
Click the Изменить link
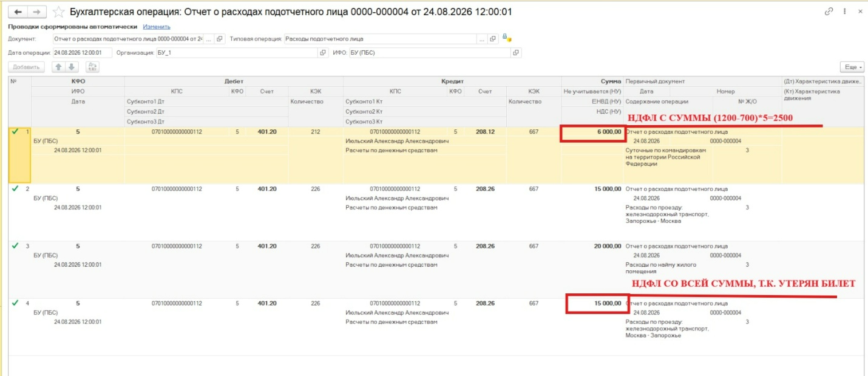click(x=157, y=27)
